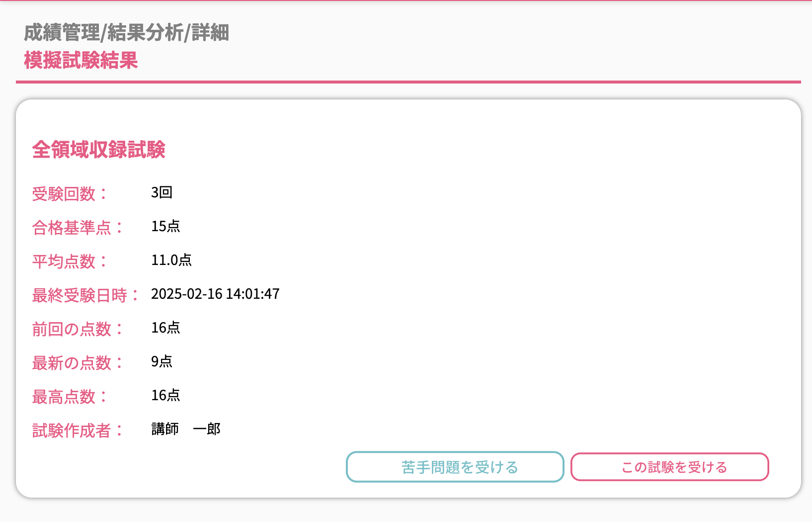This screenshot has width=812, height=522.
Task: Select the 9点 latest score value
Action: click(162, 361)
